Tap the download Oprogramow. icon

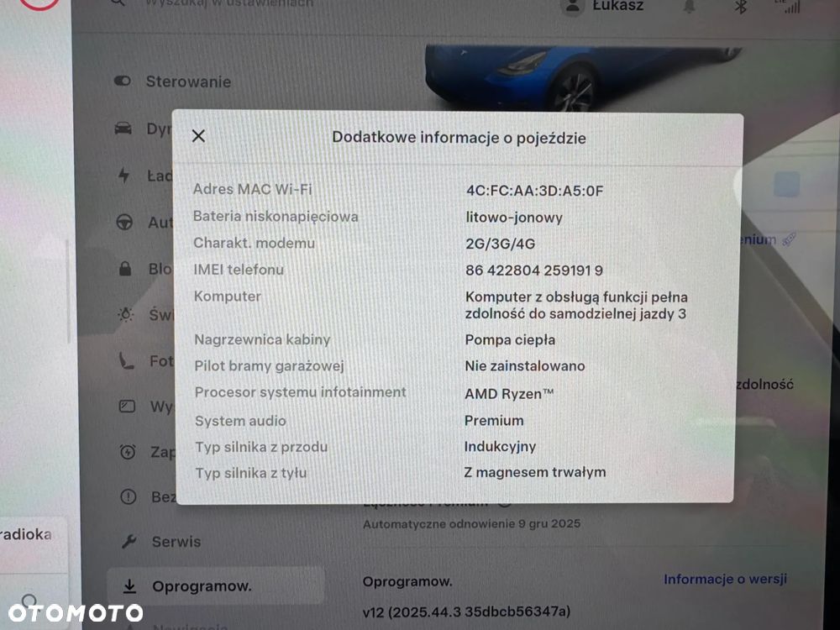click(x=129, y=586)
